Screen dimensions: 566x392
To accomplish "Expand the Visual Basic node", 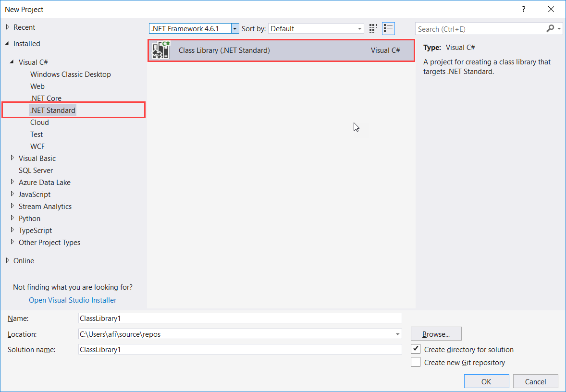I will (12, 158).
